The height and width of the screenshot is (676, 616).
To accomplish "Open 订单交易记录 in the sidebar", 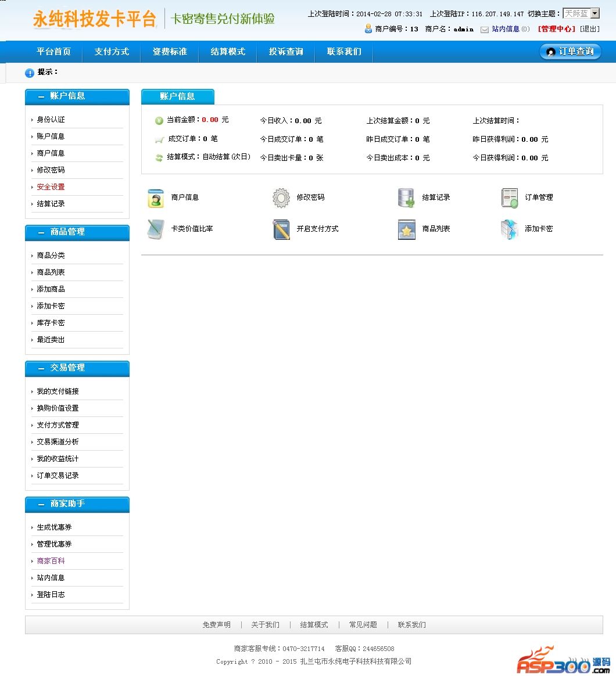I will point(58,475).
